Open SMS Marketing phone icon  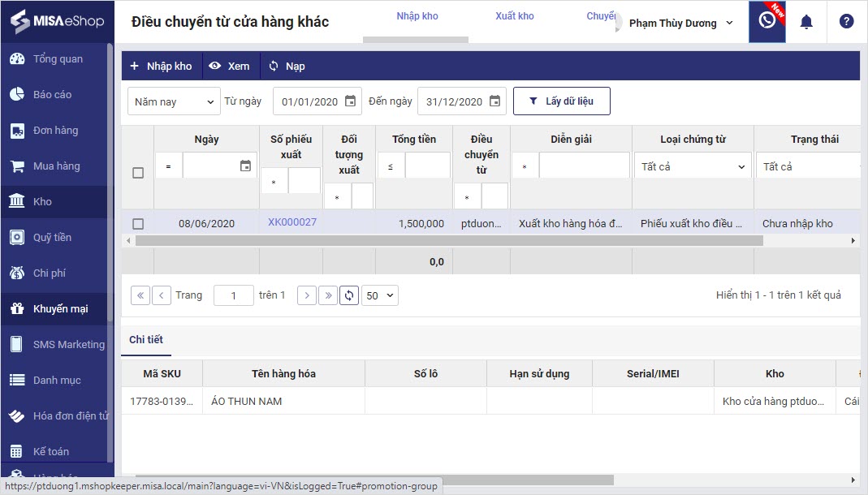click(17, 344)
